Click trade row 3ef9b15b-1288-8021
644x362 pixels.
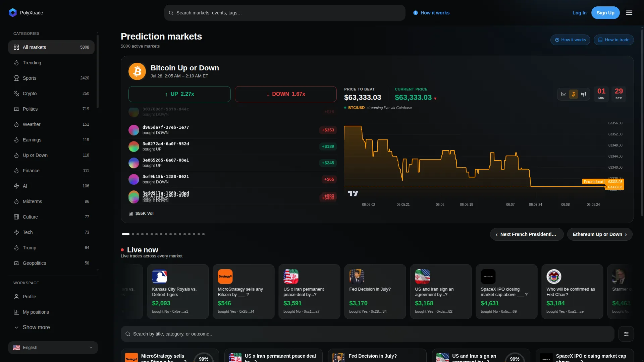232,179
